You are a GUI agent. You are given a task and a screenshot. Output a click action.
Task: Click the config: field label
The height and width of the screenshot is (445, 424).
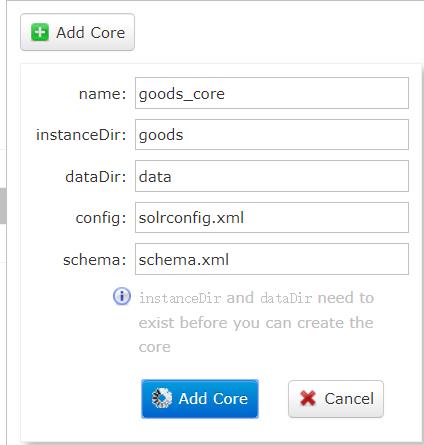tap(101, 218)
